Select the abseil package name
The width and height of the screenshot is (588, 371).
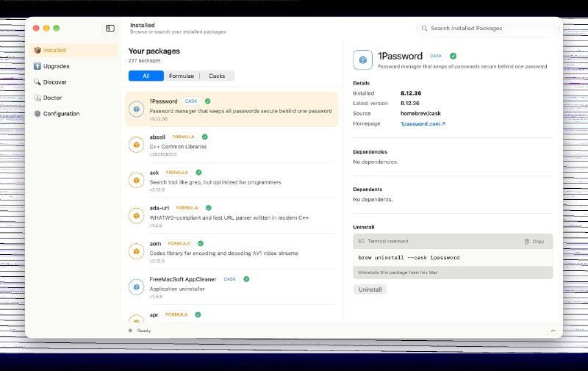tap(157, 137)
